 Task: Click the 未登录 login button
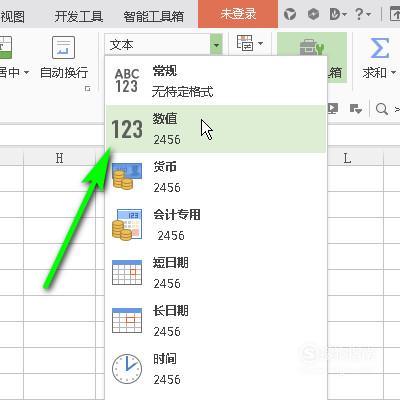[x=238, y=14]
